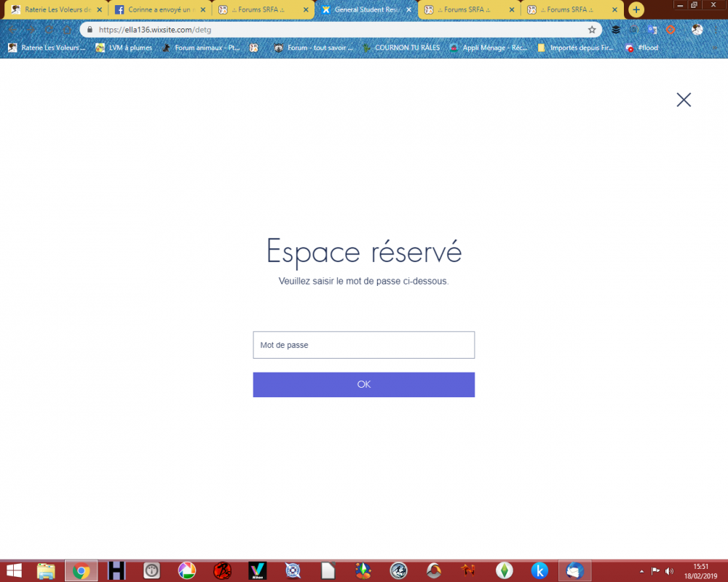Click the 'Mot de passe' input field

pyautogui.click(x=363, y=345)
